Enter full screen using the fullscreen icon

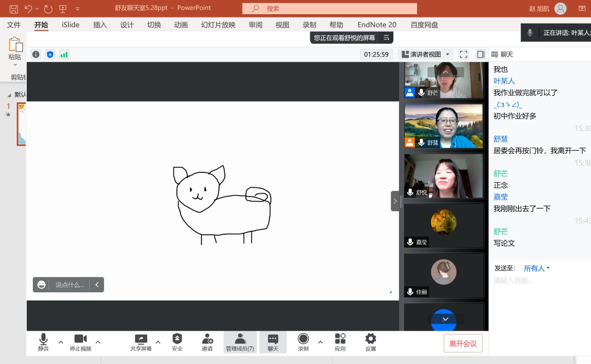[x=463, y=54]
